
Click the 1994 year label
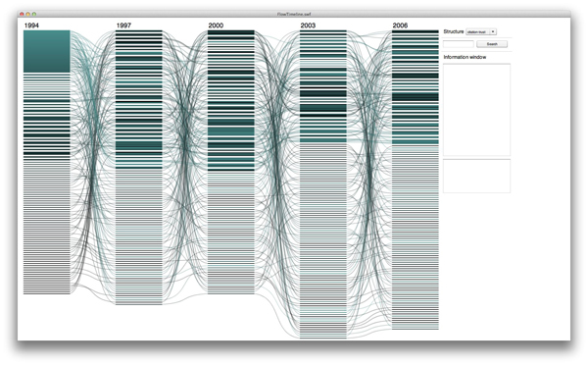(x=31, y=26)
